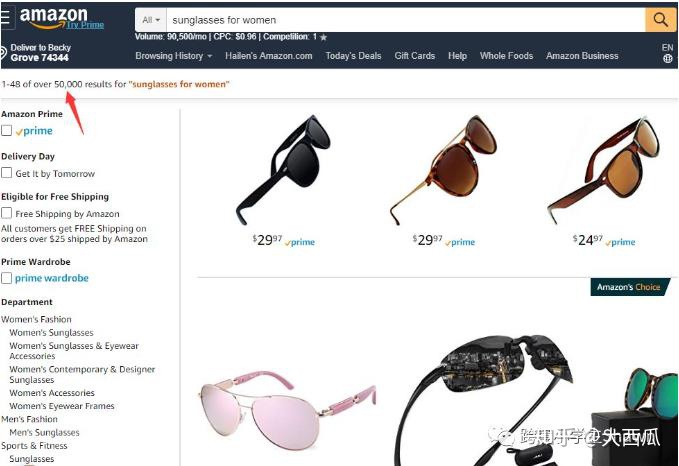Screen dimensions: 679x466
Task: Click the Try Prime link
Action: [85, 25]
